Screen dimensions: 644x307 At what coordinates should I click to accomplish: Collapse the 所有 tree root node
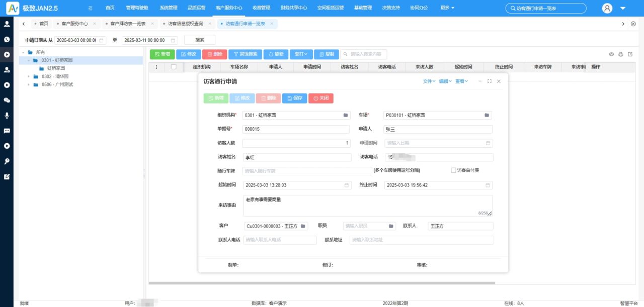(23, 52)
